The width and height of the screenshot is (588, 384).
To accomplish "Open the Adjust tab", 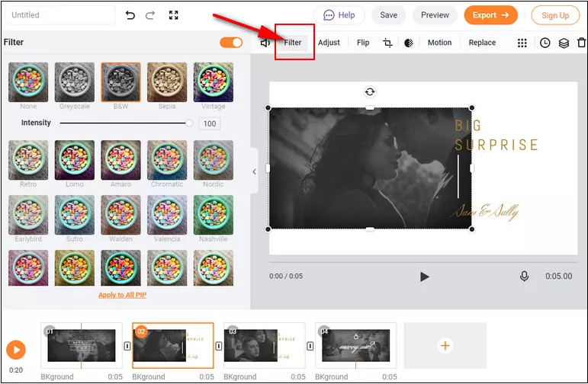I will (329, 43).
